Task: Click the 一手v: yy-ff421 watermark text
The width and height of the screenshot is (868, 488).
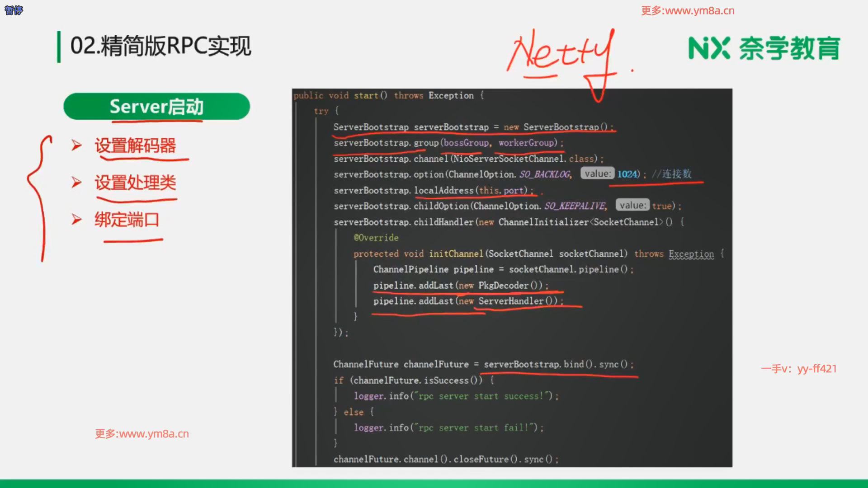Action: 798,369
